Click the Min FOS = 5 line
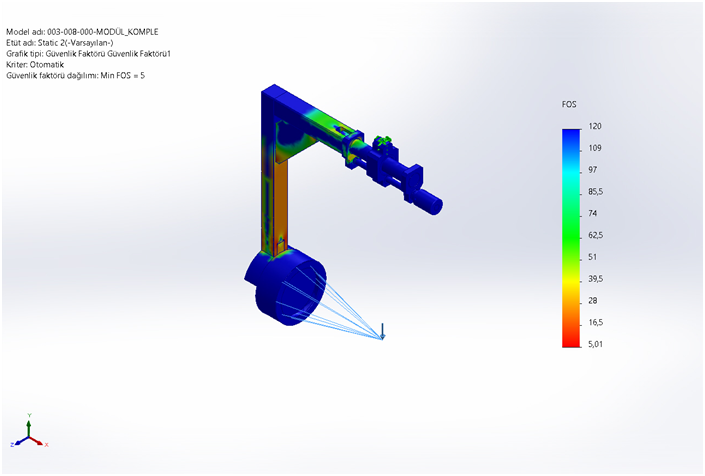Image resolution: width=705 pixels, height=476 pixels. click(x=76, y=76)
